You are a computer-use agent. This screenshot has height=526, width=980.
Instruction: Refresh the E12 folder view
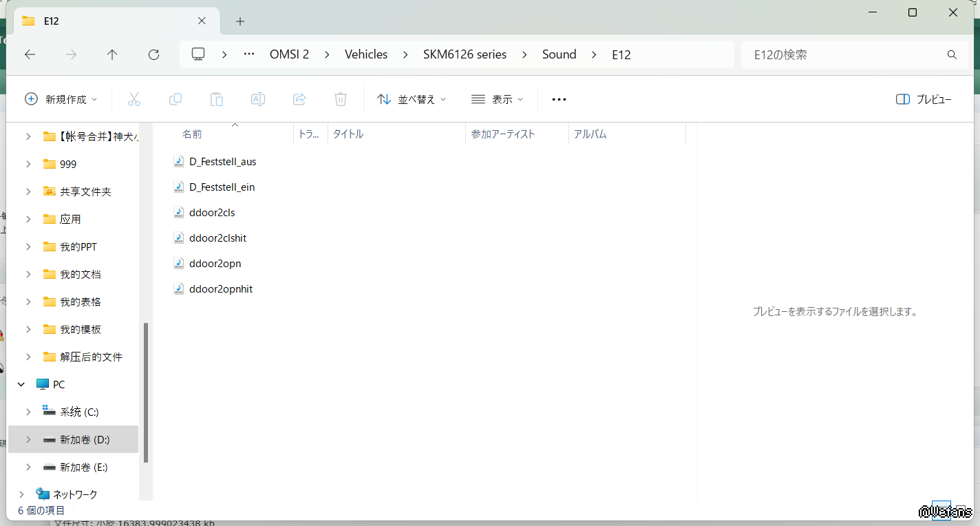[153, 54]
